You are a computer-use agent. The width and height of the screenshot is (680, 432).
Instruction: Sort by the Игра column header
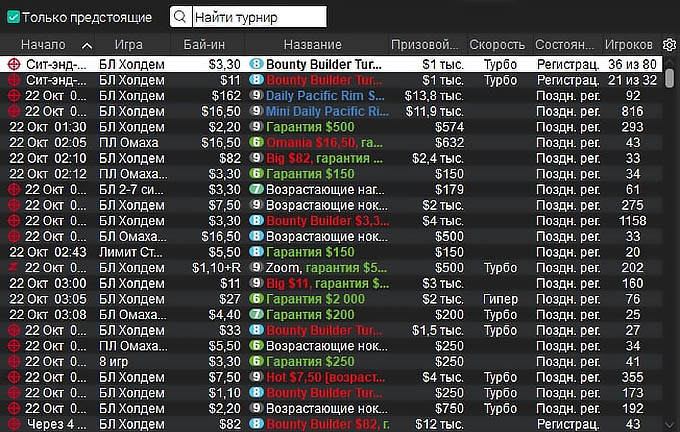(128, 45)
